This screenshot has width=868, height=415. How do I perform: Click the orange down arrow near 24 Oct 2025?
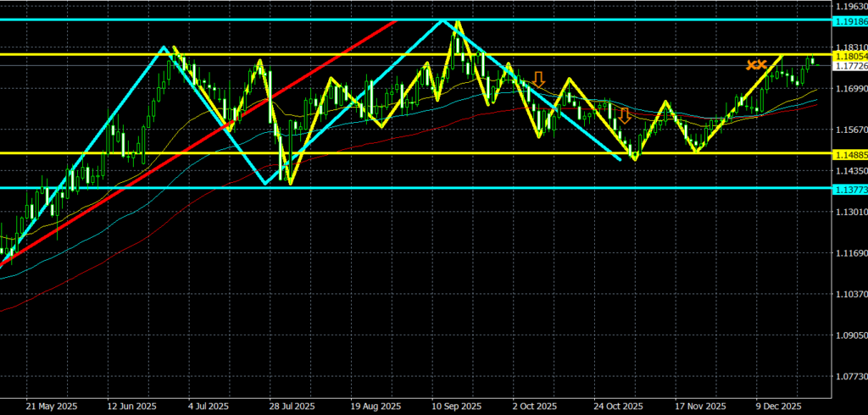pyautogui.click(x=624, y=115)
